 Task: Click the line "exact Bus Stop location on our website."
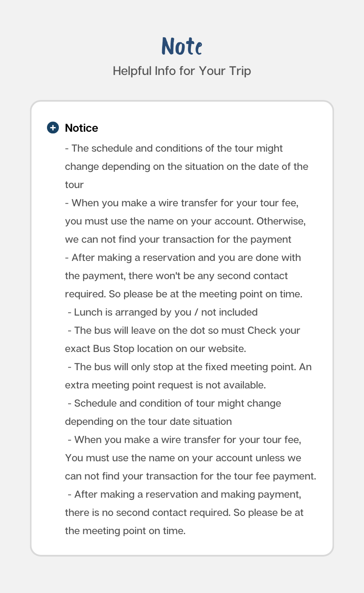click(x=156, y=349)
